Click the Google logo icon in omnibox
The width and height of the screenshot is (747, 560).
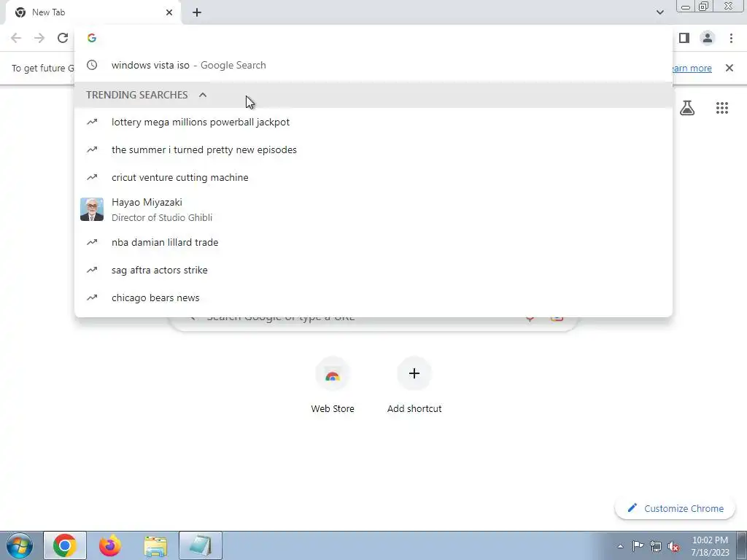tap(92, 38)
